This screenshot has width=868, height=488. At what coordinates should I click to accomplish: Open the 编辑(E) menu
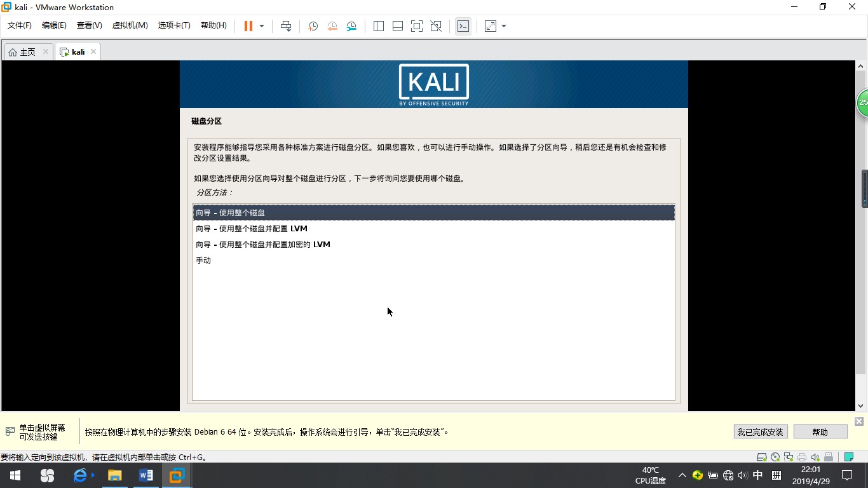[x=54, y=25]
